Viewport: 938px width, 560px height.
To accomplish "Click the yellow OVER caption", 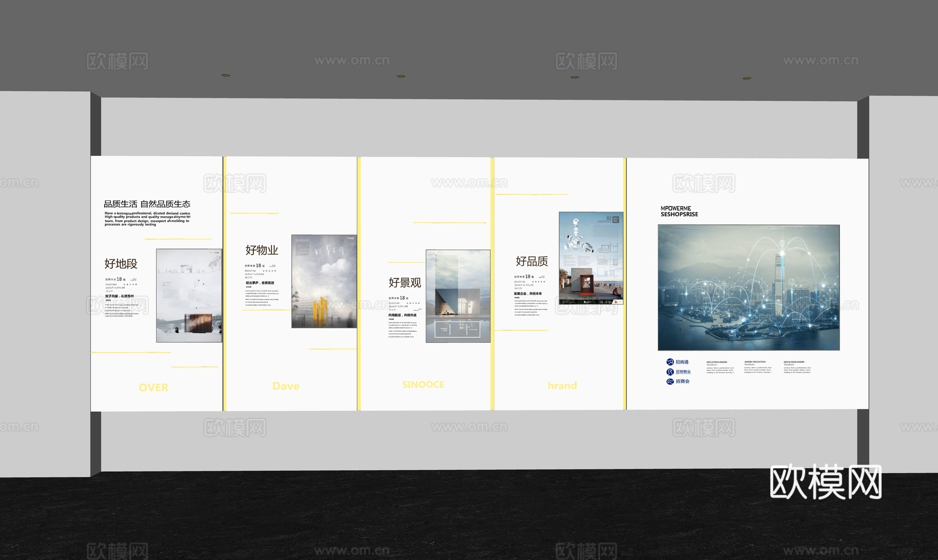I will (x=154, y=388).
